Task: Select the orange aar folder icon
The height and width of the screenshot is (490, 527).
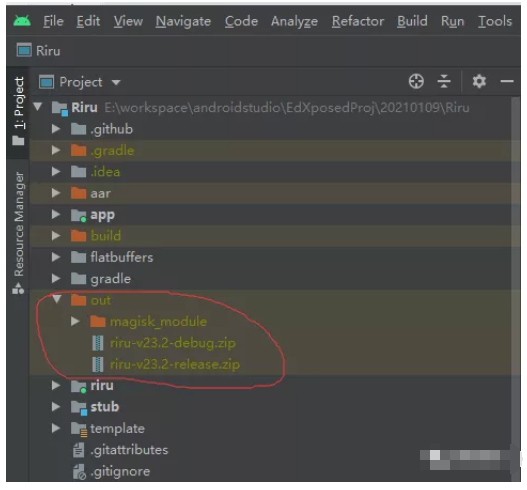Action: 78,193
